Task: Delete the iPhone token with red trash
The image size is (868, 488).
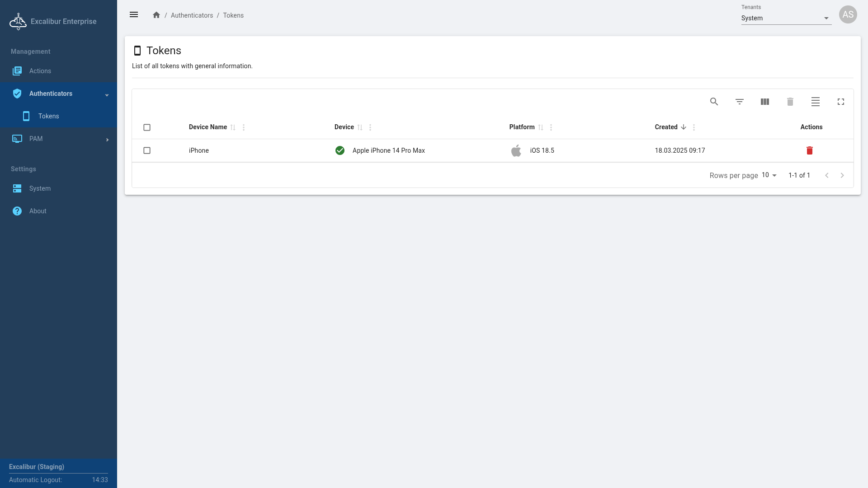Action: (809, 150)
